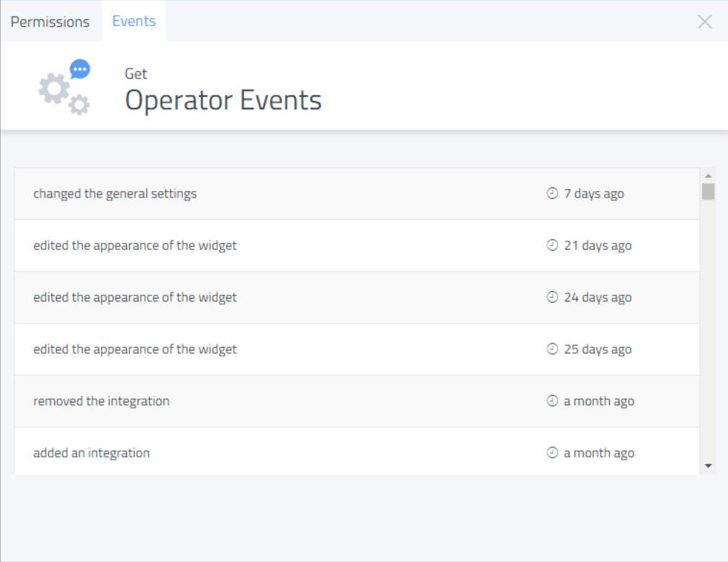The width and height of the screenshot is (728, 562).
Task: Click clock icon on added integration row
Action: click(x=552, y=453)
